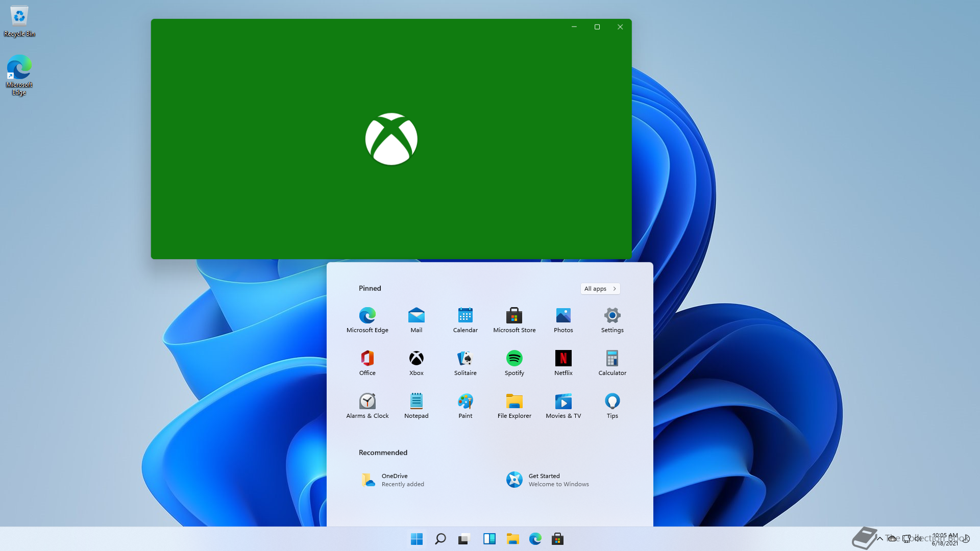Show the All apps list
This screenshot has width=980, height=551.
point(600,289)
